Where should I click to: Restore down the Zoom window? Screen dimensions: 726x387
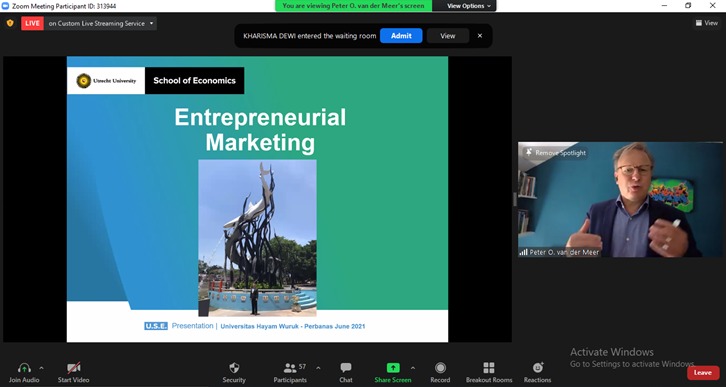coord(688,6)
